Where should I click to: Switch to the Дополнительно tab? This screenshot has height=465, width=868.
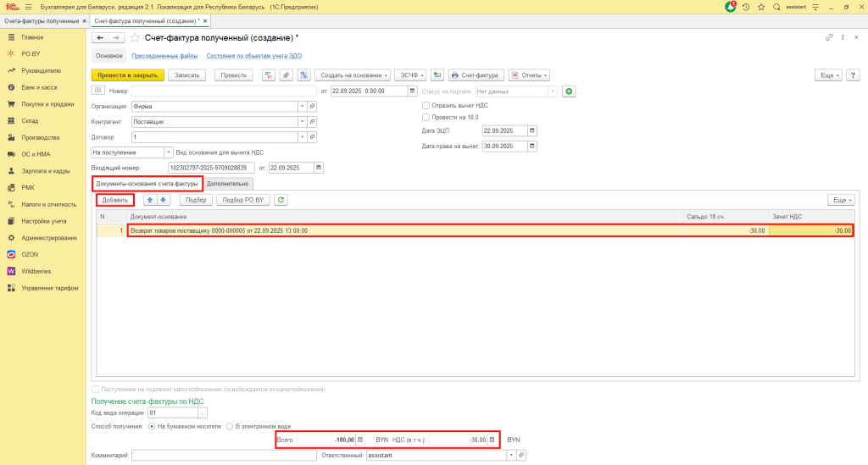[x=229, y=183]
